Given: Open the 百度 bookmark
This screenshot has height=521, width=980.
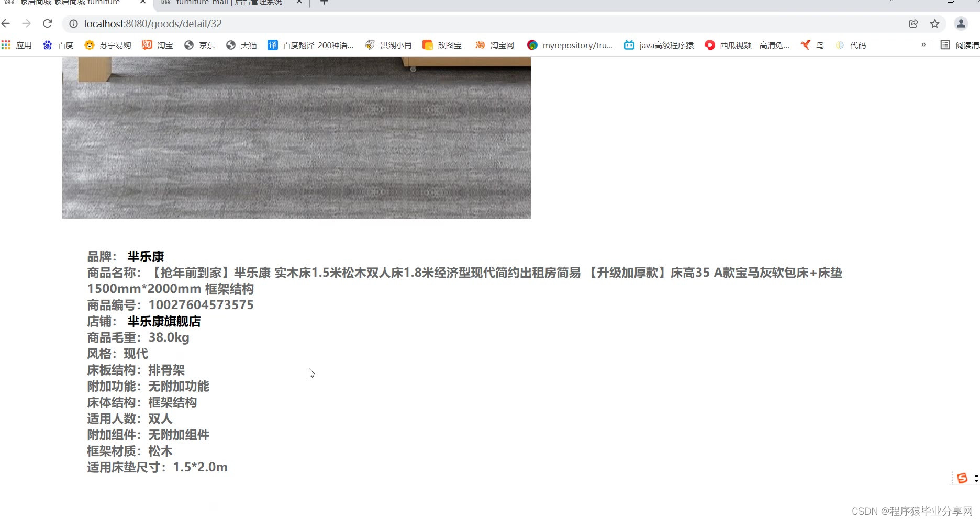Looking at the screenshot, I should click(58, 45).
